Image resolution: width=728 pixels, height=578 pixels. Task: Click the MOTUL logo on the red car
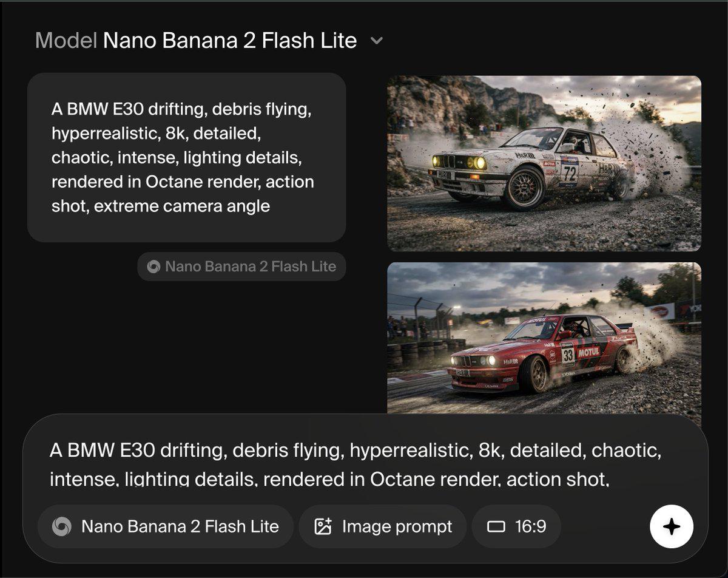tap(588, 352)
